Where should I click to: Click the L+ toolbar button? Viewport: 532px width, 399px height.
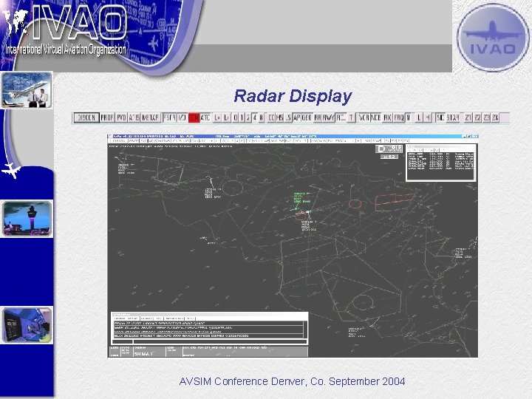(x=217, y=117)
